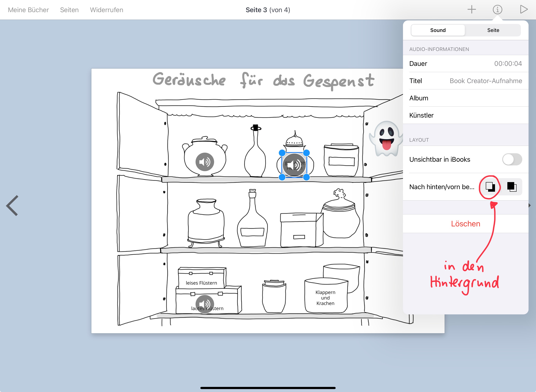Open the Seiten overview
536x392 pixels.
69,10
